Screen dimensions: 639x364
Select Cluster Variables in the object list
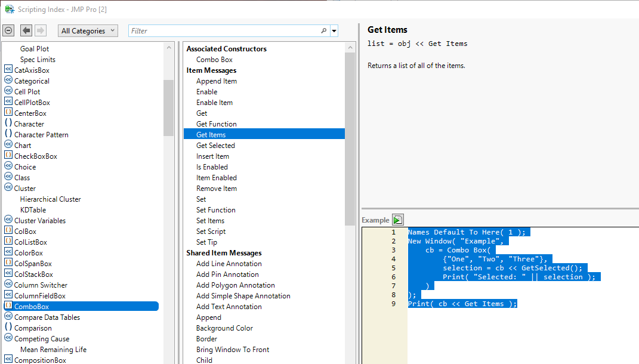pos(40,221)
